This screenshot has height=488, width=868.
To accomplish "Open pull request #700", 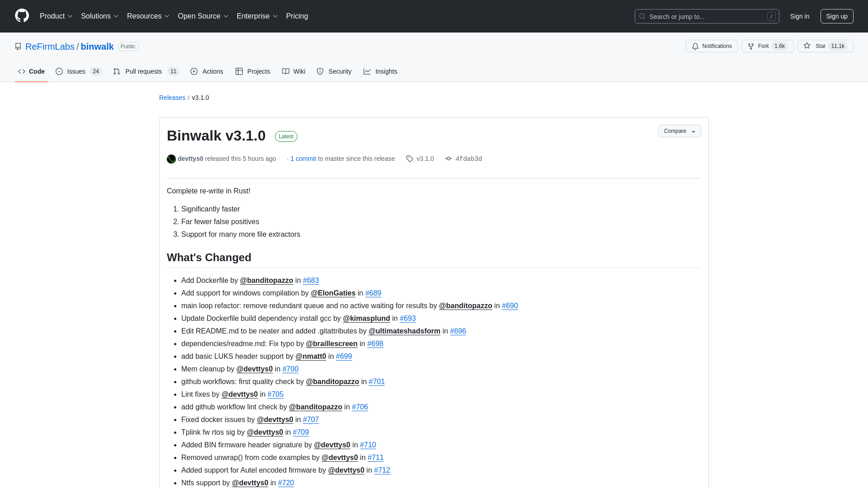I will [291, 369].
